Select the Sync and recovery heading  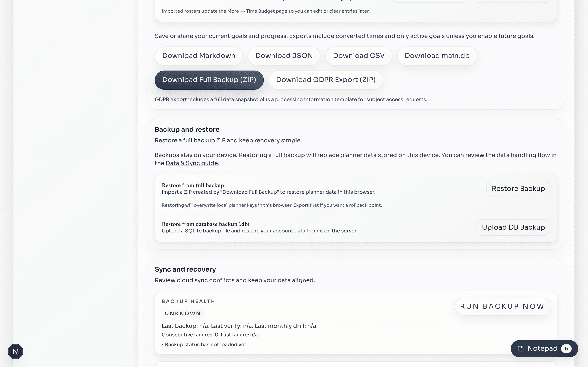pyautogui.click(x=185, y=269)
